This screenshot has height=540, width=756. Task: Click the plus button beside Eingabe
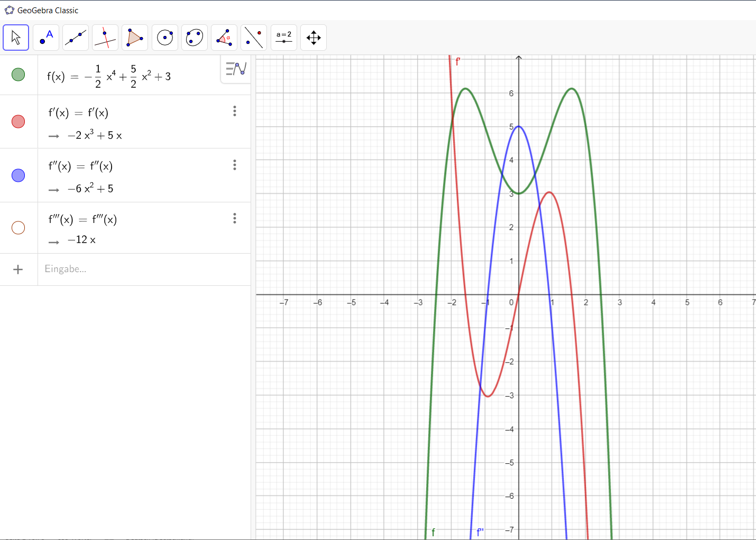[x=18, y=269]
